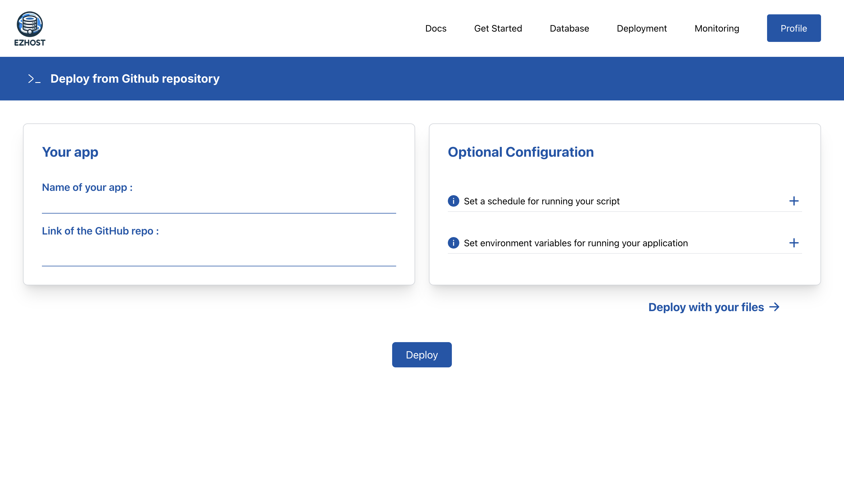Go to the Database section
This screenshot has height=504, width=844.
pos(569,28)
